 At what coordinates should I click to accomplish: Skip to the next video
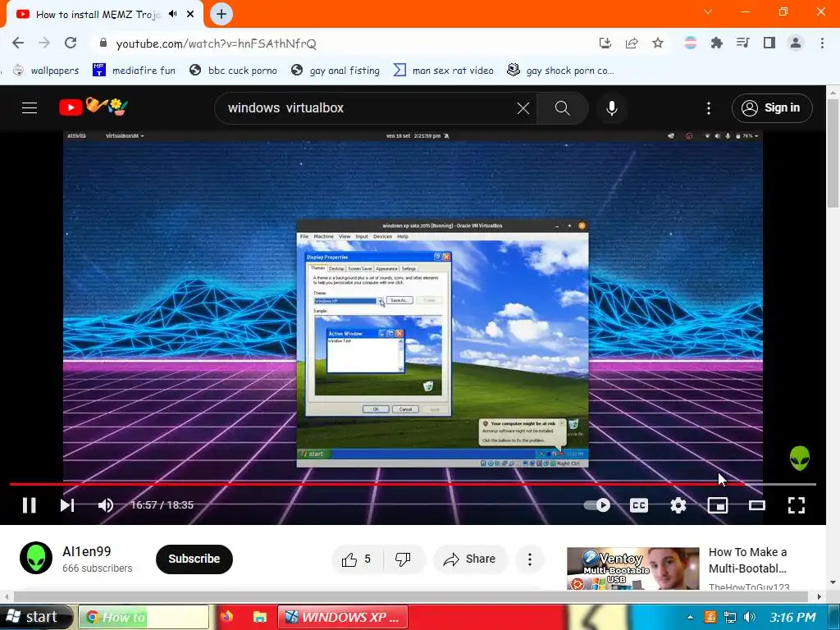(x=67, y=505)
